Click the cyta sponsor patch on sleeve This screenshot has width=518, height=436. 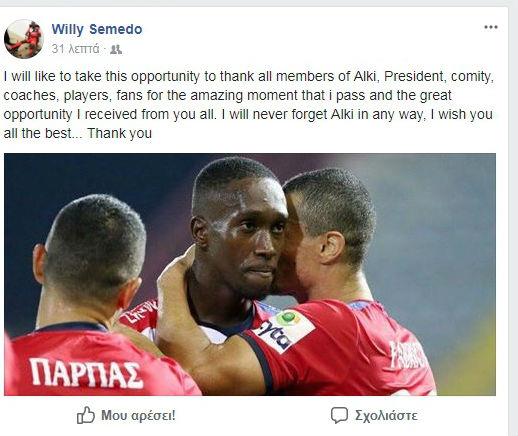(284, 331)
